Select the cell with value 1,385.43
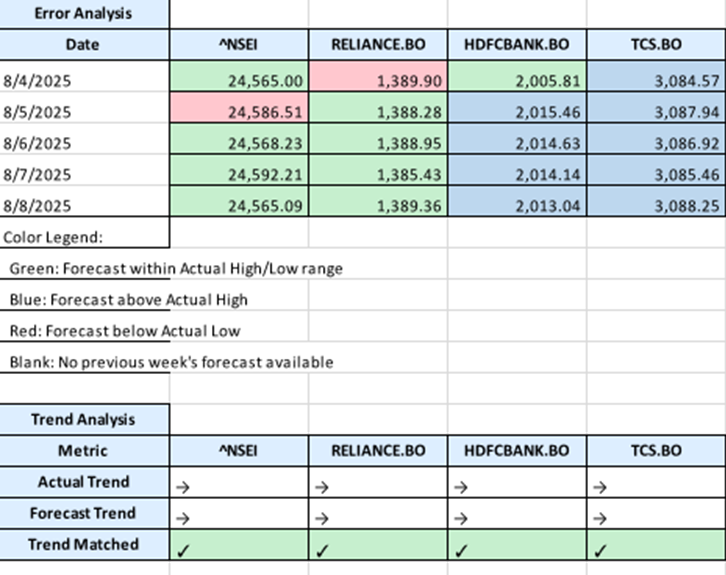The height and width of the screenshot is (575, 726). click(378, 170)
